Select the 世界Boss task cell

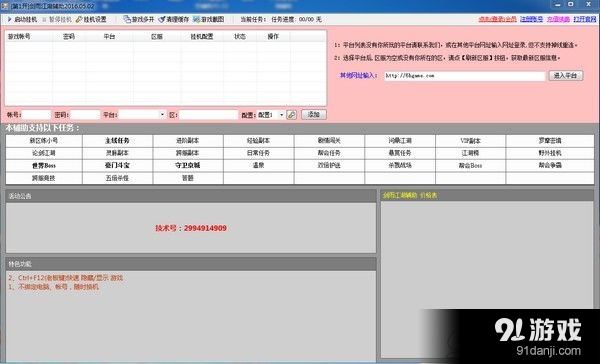tap(44, 166)
